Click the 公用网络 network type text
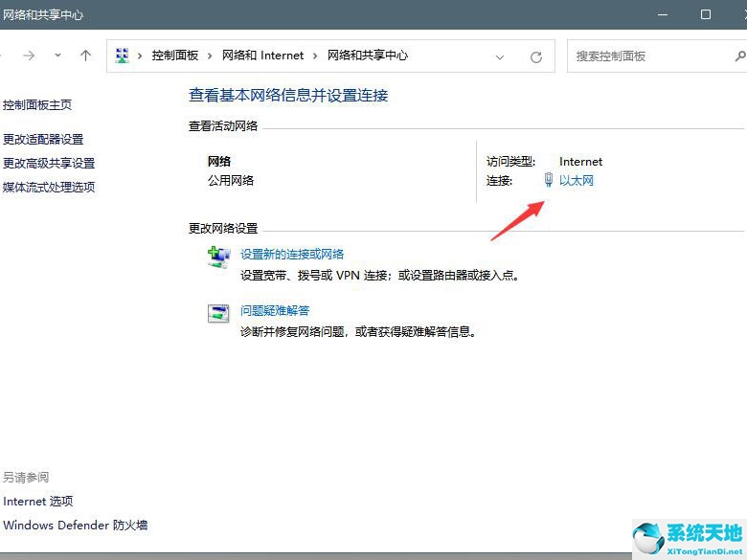The image size is (747, 560). (x=231, y=181)
